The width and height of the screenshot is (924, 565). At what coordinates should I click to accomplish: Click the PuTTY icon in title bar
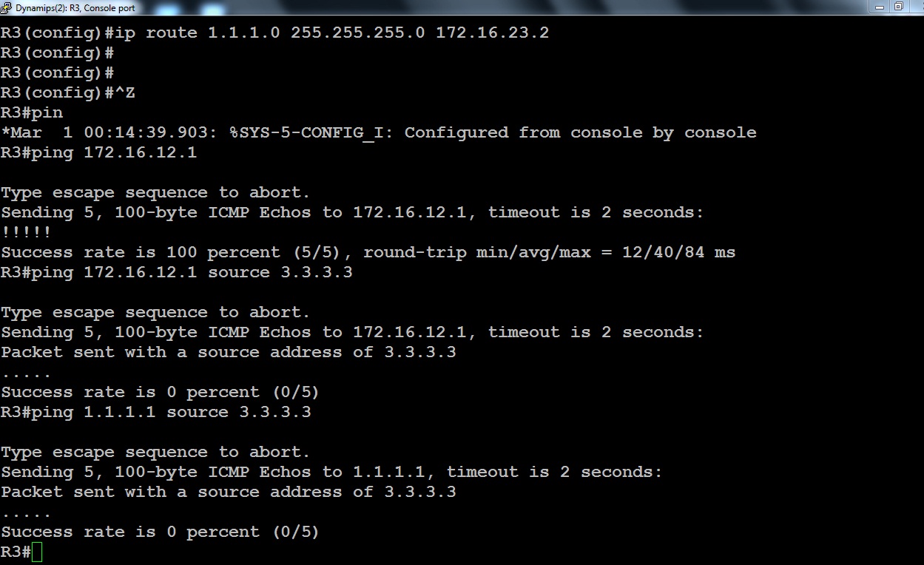[x=7, y=7]
